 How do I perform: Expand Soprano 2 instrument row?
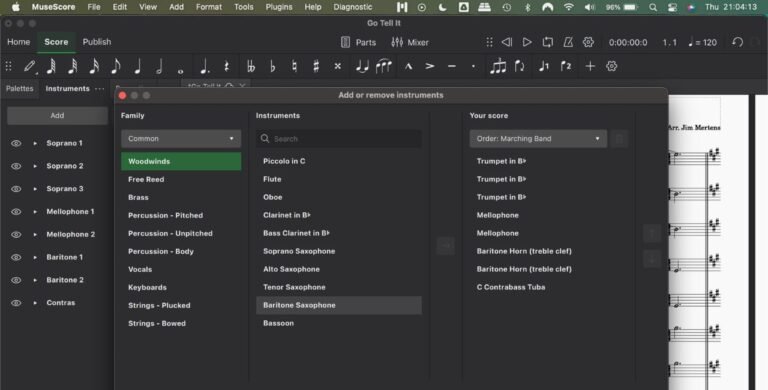(35, 166)
